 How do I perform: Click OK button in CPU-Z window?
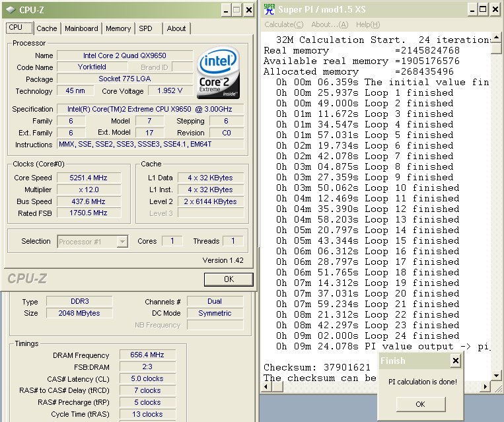tap(229, 279)
